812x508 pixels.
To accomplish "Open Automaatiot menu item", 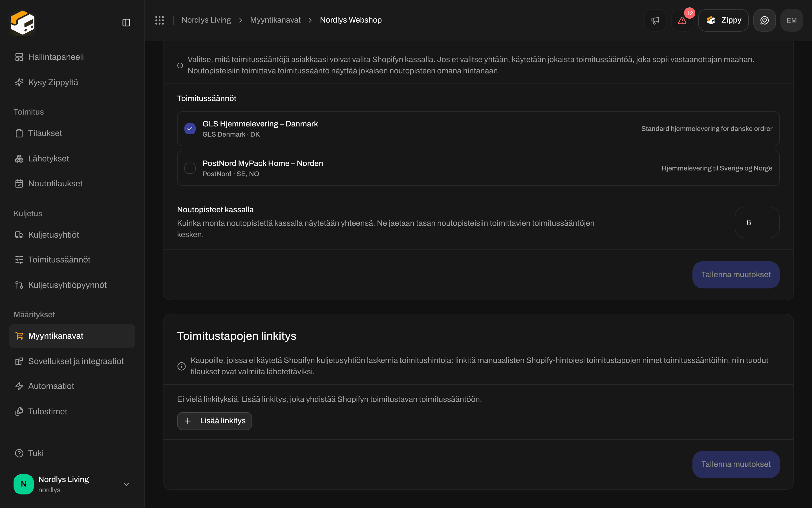I will 72,386.
